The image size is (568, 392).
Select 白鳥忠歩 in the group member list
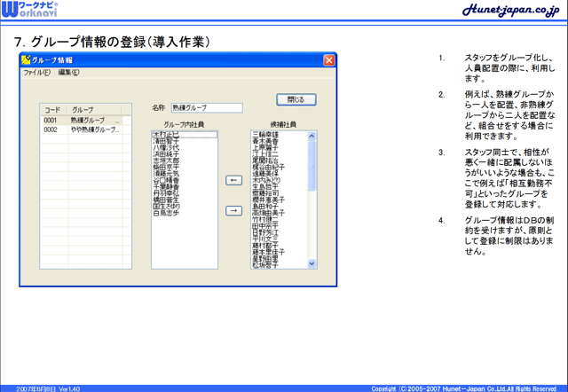[x=167, y=214]
